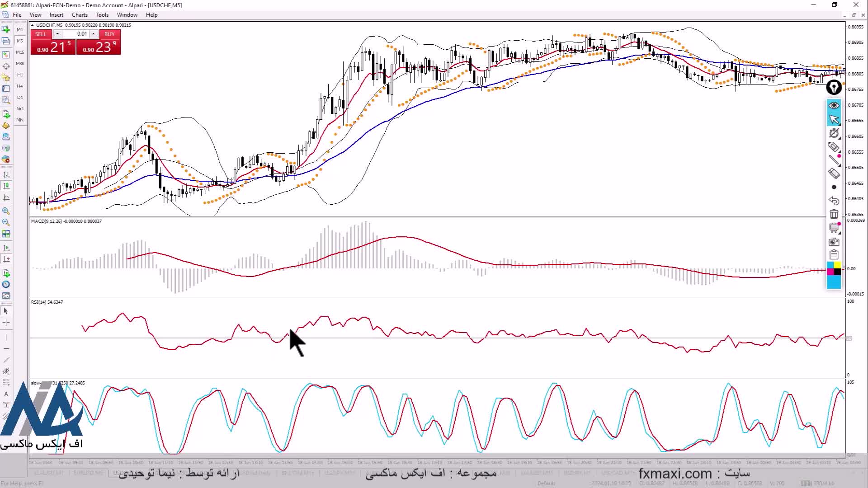The height and width of the screenshot is (488, 868).
Task: Click the Zoom Out magnifier icon
Action: (6, 222)
